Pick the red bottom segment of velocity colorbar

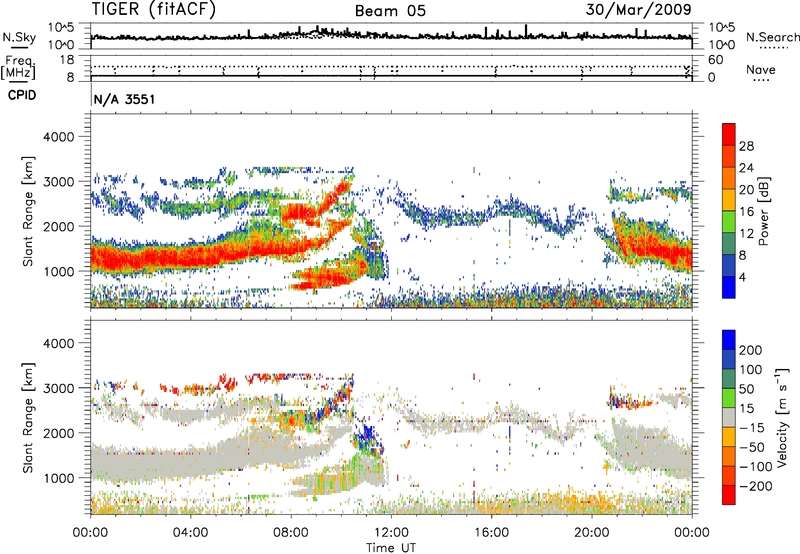tap(729, 495)
